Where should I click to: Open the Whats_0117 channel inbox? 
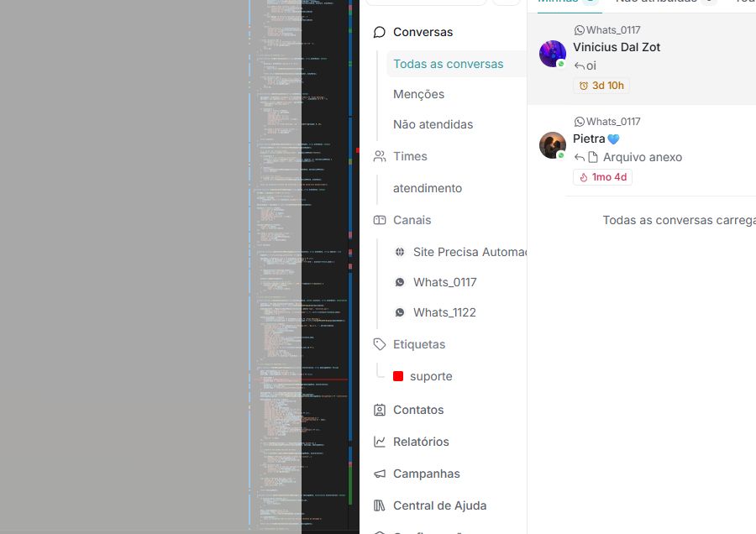[x=444, y=282]
